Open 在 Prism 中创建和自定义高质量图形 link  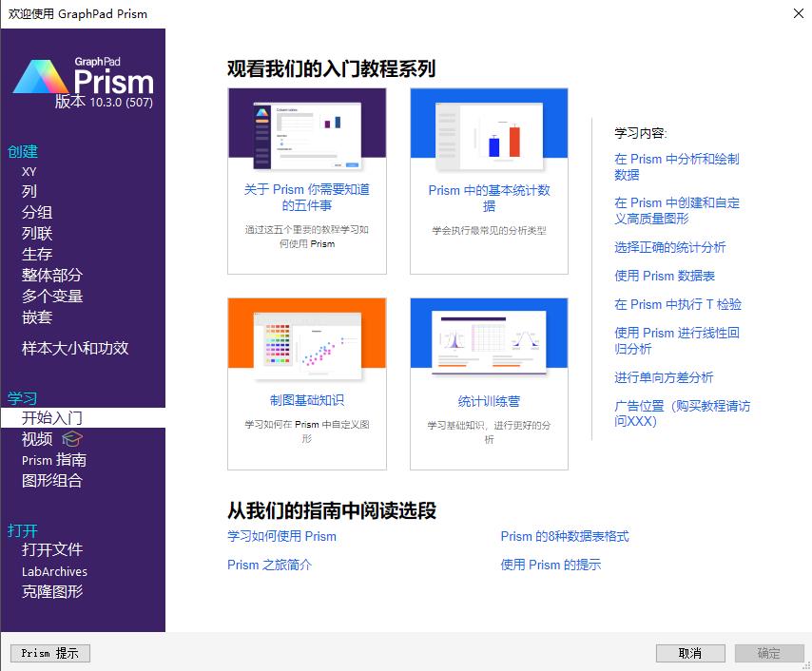point(677,211)
